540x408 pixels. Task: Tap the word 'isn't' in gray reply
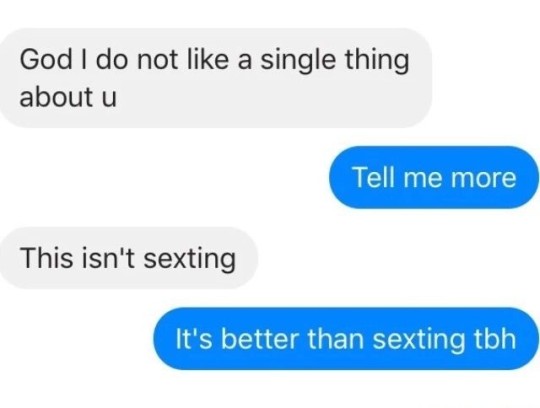[x=108, y=258]
